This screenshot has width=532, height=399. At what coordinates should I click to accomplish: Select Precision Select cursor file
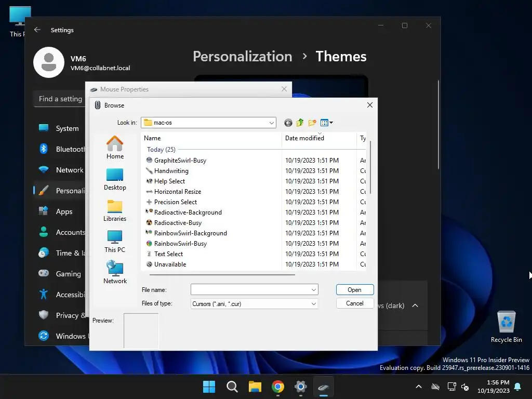[176, 202]
